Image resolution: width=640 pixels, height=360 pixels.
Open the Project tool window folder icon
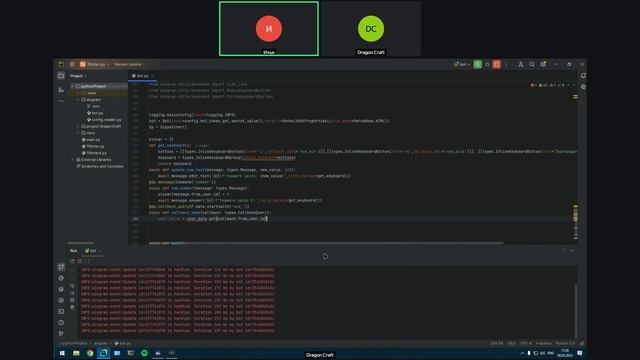61,76
